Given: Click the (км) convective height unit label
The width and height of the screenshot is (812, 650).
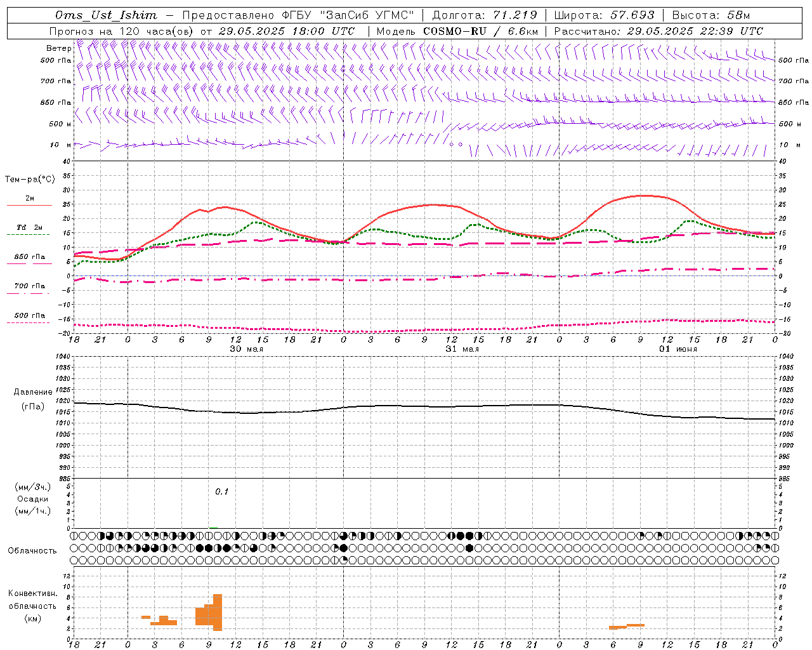Looking at the screenshot, I should coord(32,618).
